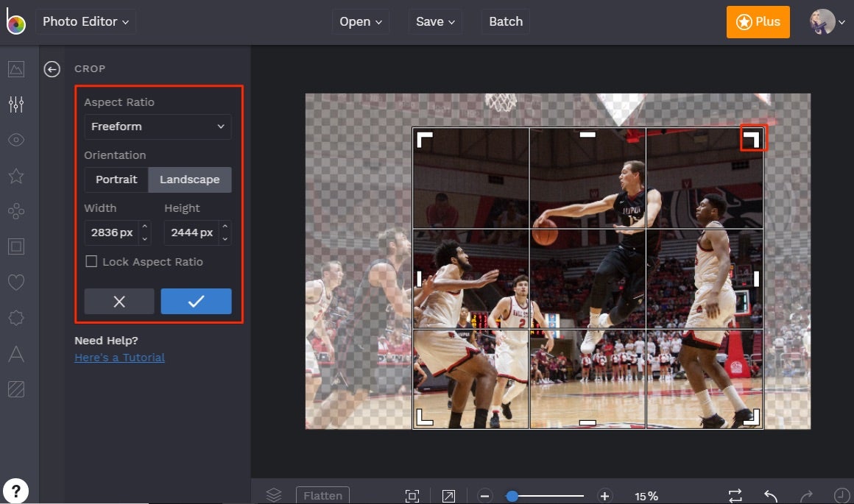Select the adjustments sliders icon in the sidebar
Viewport: 854px width, 504px height.
coord(16,104)
